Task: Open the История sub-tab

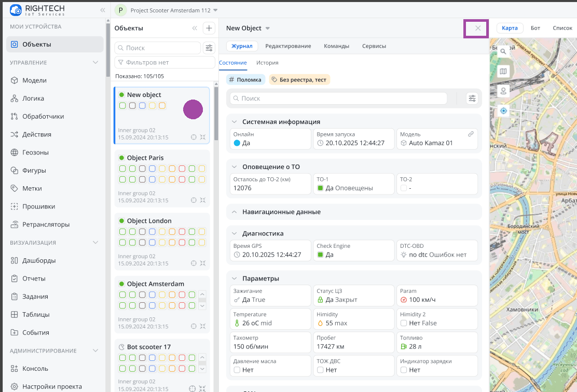Action: (x=267, y=63)
